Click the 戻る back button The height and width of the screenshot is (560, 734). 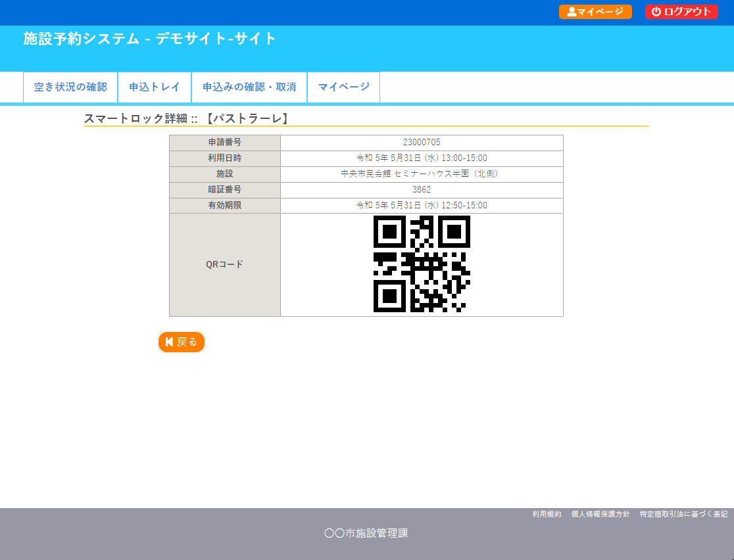point(182,342)
